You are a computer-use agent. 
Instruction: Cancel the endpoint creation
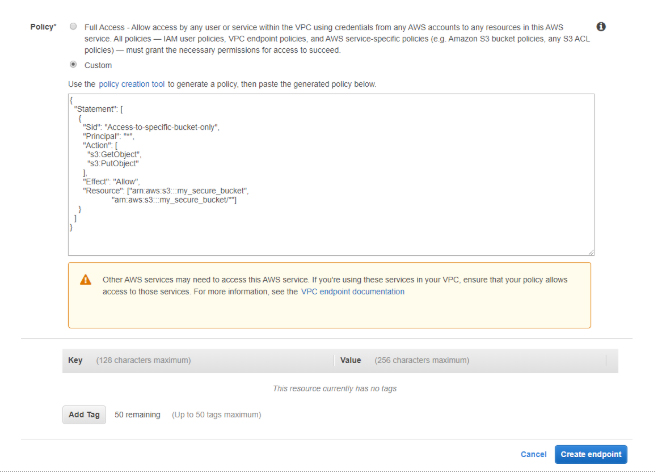[x=533, y=454]
